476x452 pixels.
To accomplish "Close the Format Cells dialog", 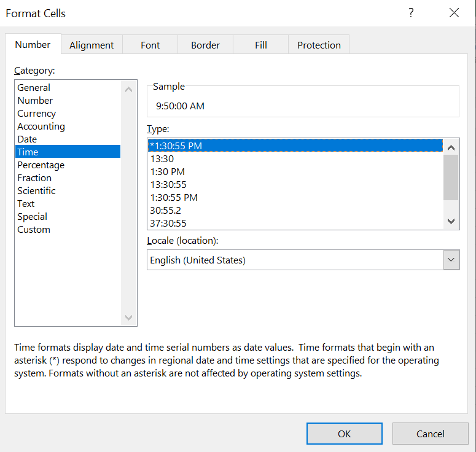I will click(x=454, y=13).
